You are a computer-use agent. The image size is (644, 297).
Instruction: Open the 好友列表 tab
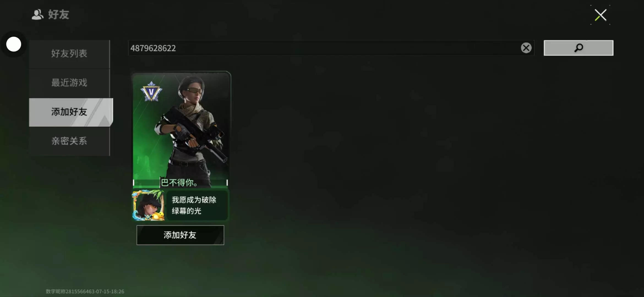point(69,54)
